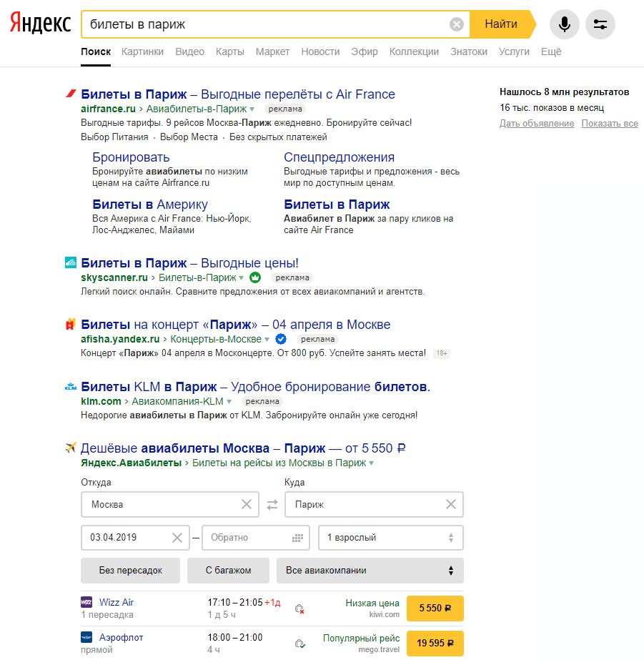Expand the skyscanner.ru result menu arrow
Screen dimensions: 644x660
coord(242,278)
